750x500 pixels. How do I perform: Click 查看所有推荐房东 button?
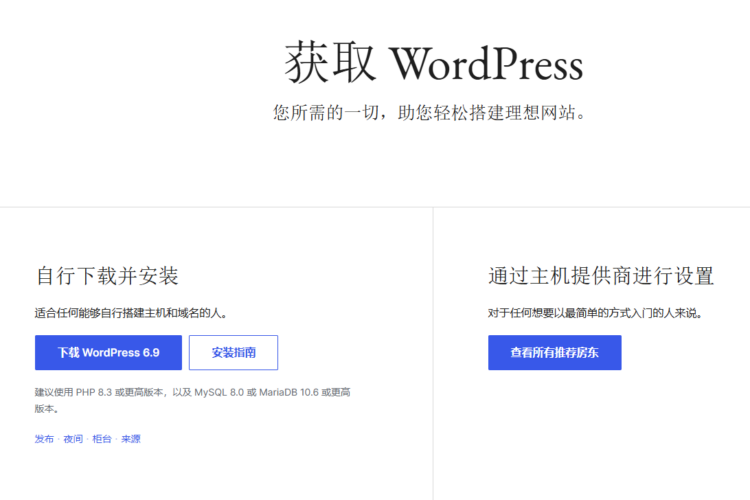555,353
